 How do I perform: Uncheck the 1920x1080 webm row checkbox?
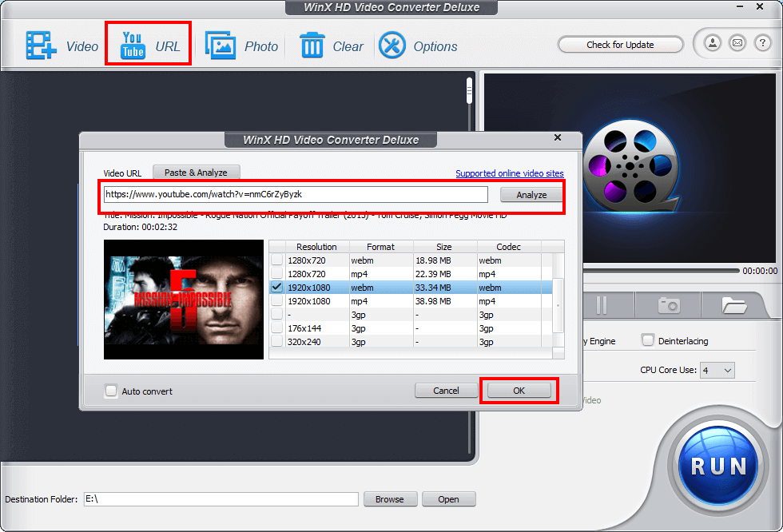pyautogui.click(x=276, y=287)
